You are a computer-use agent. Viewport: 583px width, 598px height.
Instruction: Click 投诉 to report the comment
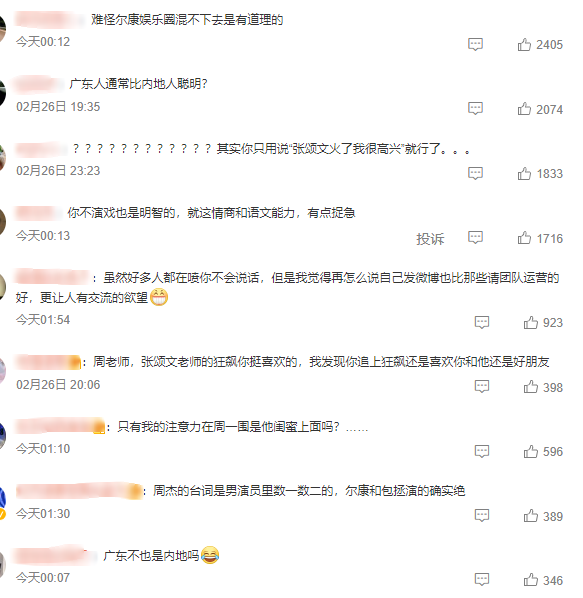pos(430,239)
